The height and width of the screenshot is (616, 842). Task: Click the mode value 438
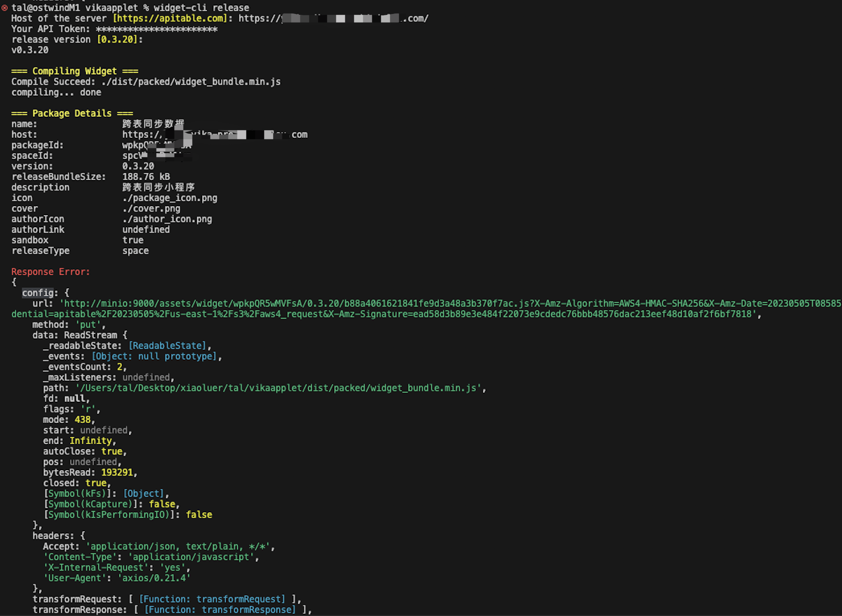point(83,420)
